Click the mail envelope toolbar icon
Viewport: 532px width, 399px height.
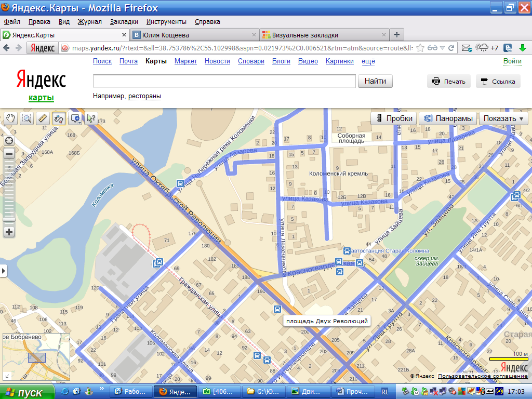pyautogui.click(x=467, y=48)
